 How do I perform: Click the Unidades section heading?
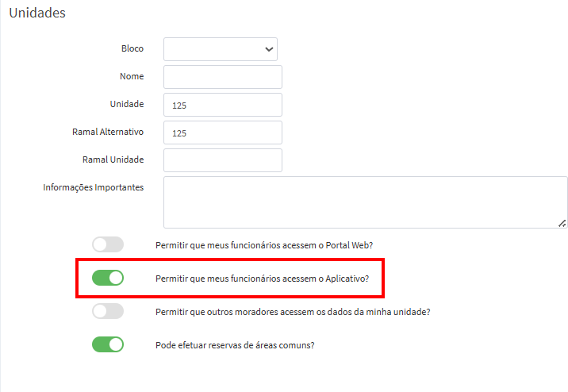[x=37, y=13]
